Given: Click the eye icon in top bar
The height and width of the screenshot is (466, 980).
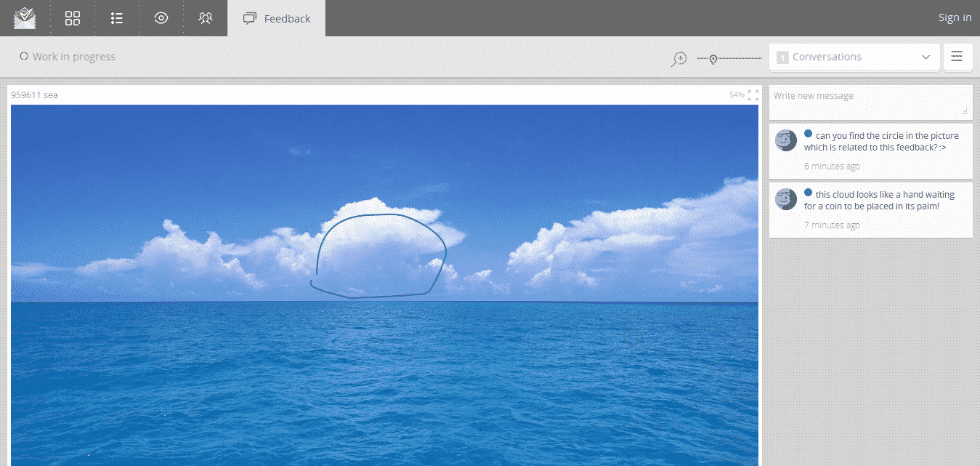Looking at the screenshot, I should (x=161, y=18).
